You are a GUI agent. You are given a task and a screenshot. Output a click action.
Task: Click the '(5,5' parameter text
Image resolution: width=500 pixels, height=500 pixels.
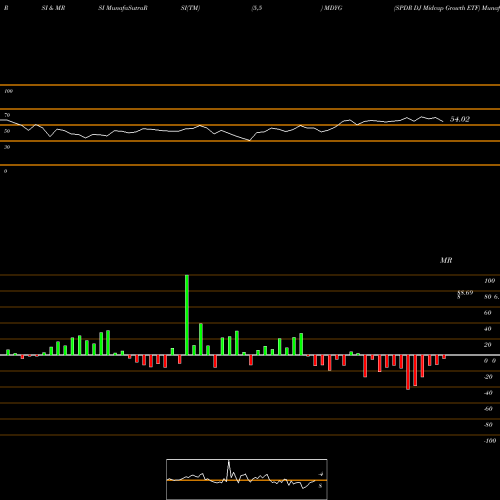(x=257, y=8)
